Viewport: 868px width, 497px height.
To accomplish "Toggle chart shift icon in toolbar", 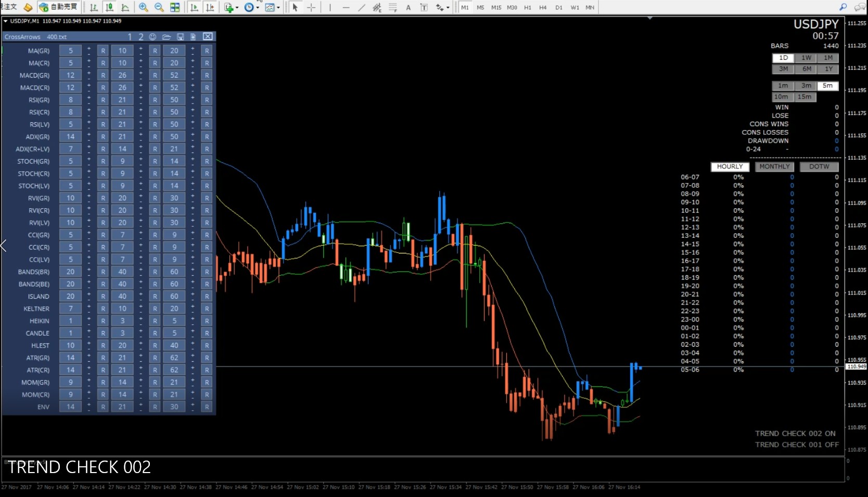I will (x=210, y=7).
